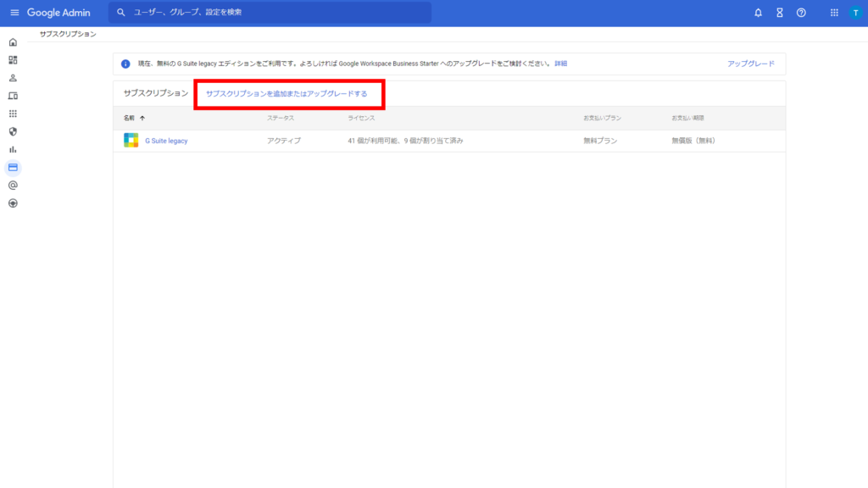Click the アクティブ status cell
This screenshot has width=868, height=488.
pyautogui.click(x=284, y=141)
